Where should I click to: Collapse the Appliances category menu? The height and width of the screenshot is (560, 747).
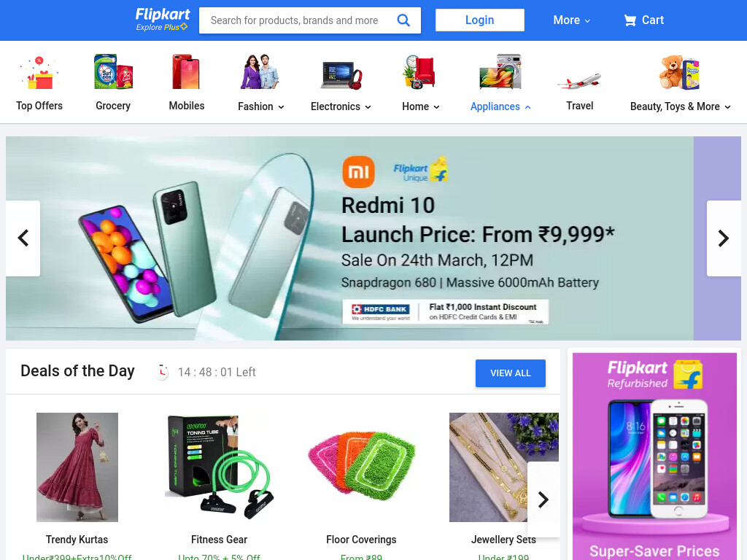500,106
